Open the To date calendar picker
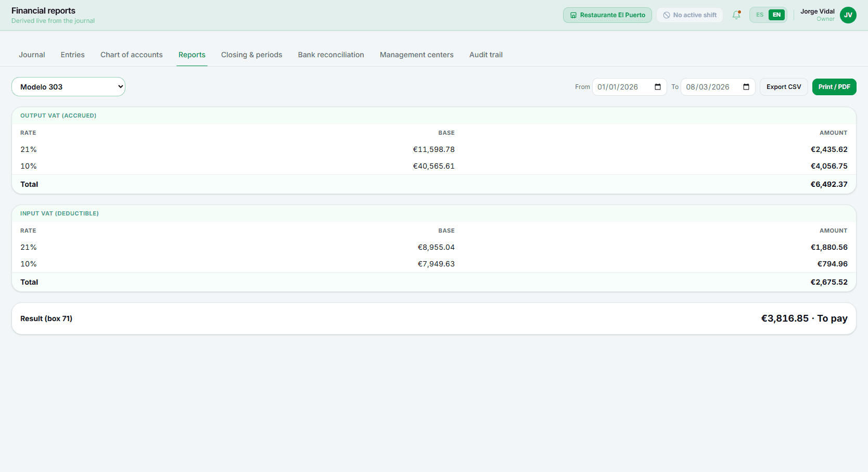The image size is (868, 472). 746,87
